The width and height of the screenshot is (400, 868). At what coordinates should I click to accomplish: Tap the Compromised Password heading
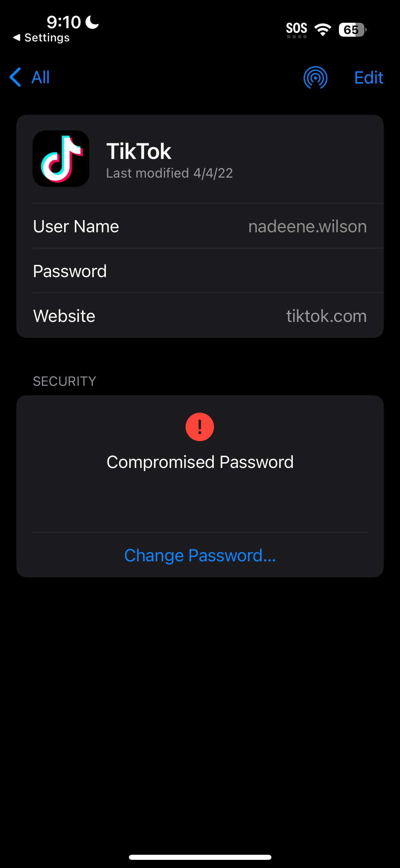(200, 462)
